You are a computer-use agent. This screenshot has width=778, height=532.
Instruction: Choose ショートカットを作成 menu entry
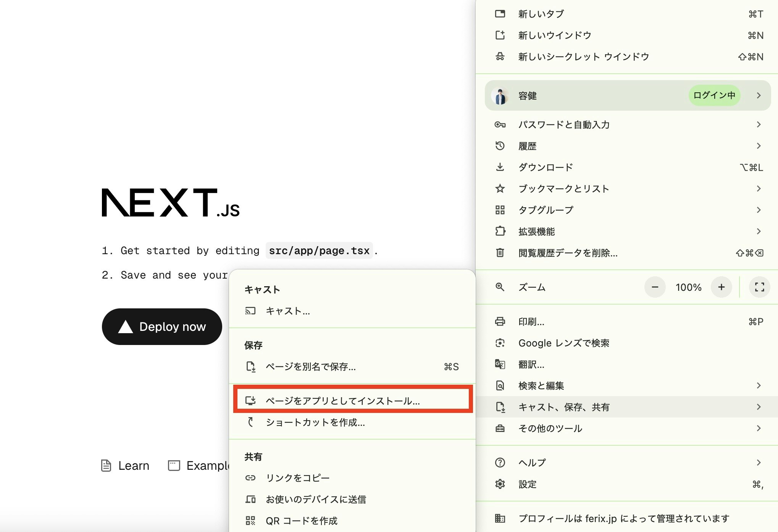pos(315,422)
